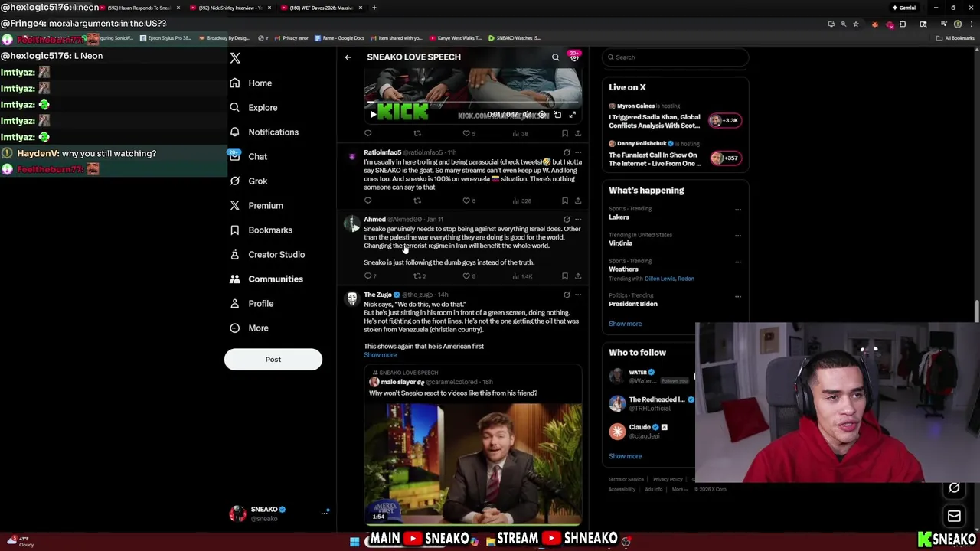Reply to the KICK video post
Viewport: 980px width, 551px height.
(x=367, y=133)
